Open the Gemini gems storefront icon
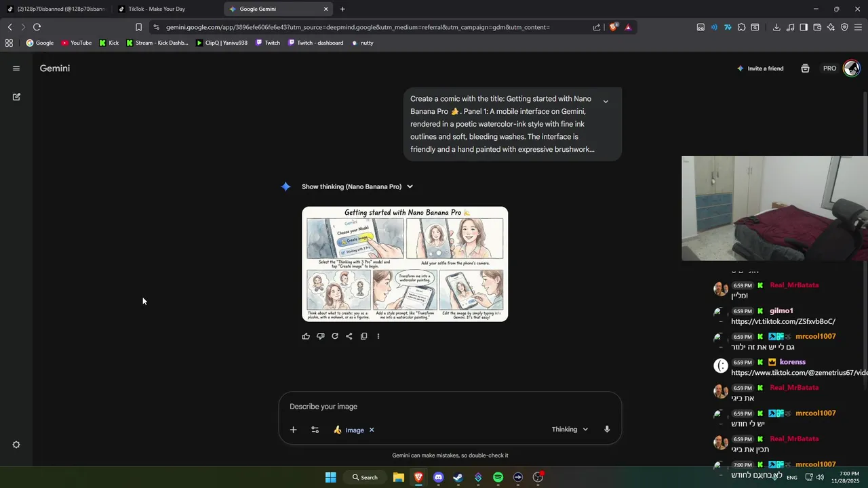868x488 pixels. [805, 68]
